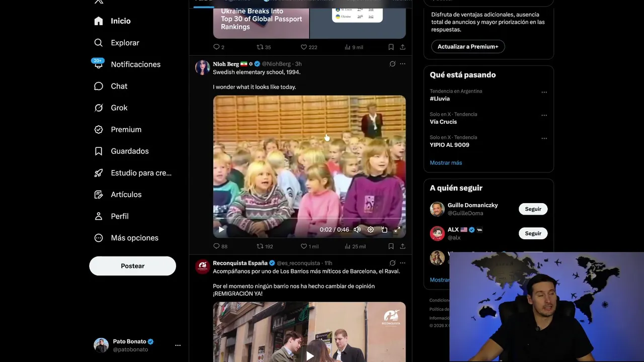Expand Más opciones menu

point(126,237)
